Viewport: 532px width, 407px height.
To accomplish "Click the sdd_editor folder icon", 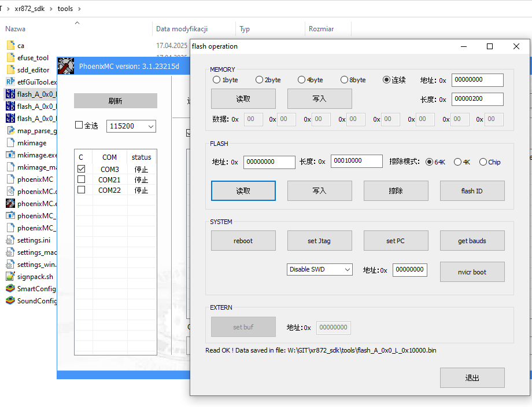I will coord(10,69).
